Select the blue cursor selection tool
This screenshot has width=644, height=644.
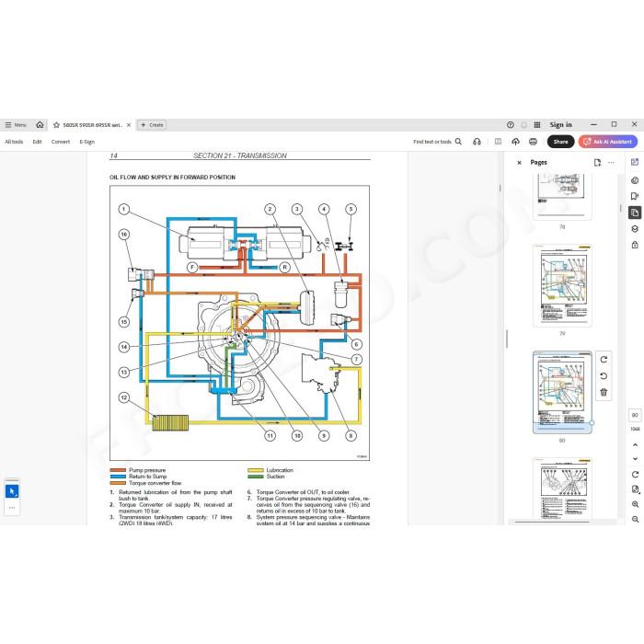(12, 491)
